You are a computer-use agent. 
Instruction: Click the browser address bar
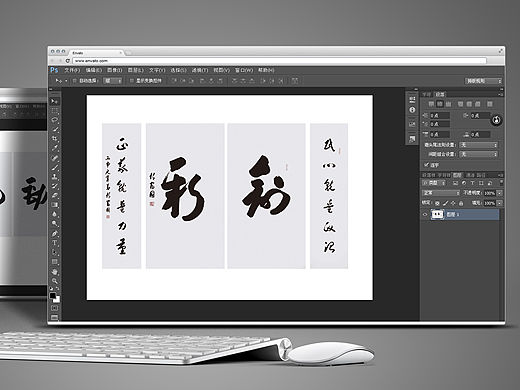279,61
